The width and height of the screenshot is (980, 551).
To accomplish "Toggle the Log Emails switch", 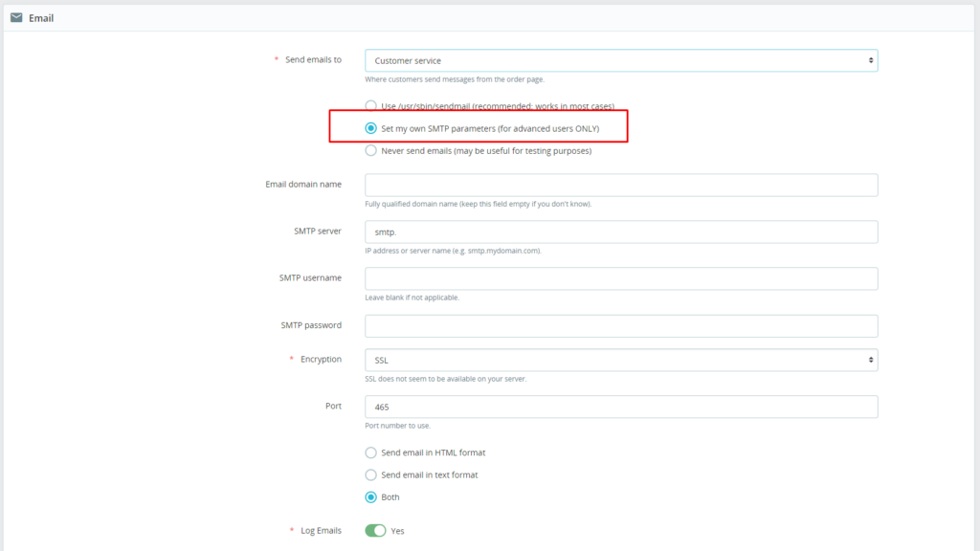I will point(375,530).
